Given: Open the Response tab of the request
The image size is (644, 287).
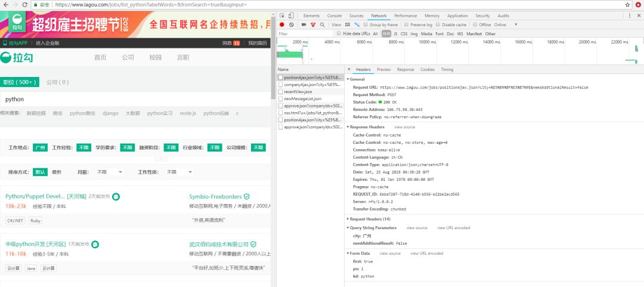Looking at the screenshot, I should point(405,69).
